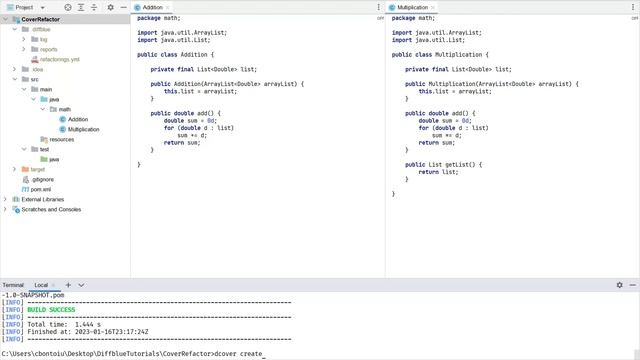Image resolution: width=640 pixels, height=360 pixels.
Task: Collapse the main java source folder
Action: click(33, 99)
